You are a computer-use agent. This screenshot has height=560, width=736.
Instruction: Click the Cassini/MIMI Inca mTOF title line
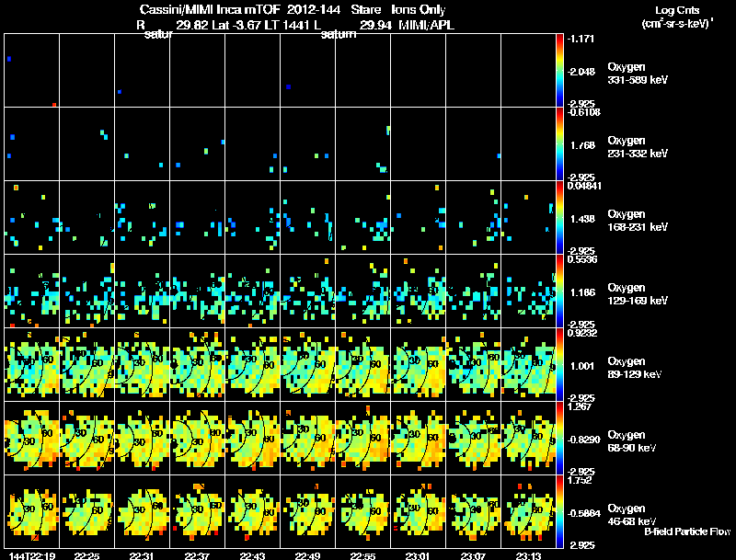point(293,9)
